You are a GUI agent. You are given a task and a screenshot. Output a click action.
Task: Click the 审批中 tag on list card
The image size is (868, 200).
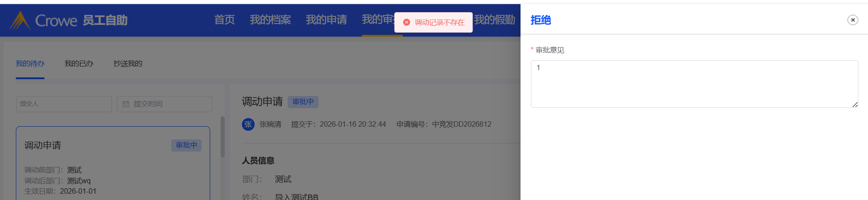pyautogui.click(x=187, y=145)
